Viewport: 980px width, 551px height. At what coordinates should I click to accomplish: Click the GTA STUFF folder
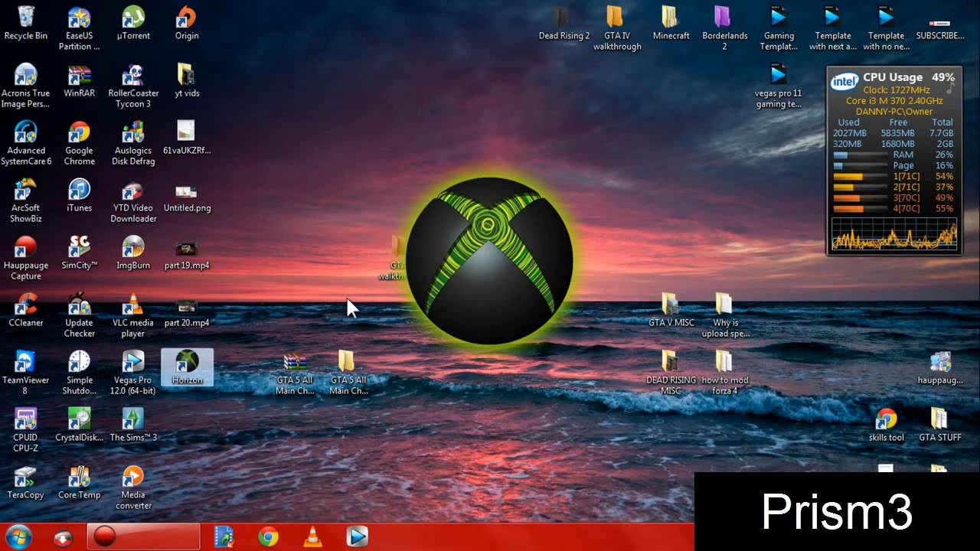939,425
